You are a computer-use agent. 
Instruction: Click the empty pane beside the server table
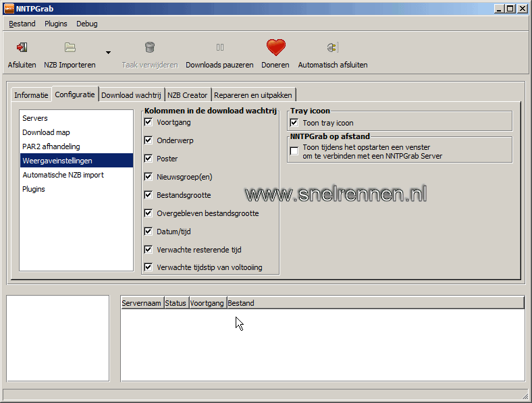pos(57,338)
